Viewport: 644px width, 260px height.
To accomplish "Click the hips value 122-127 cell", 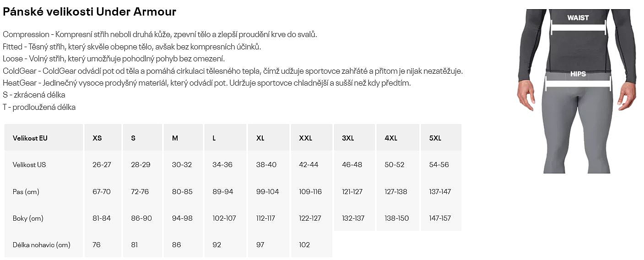I will point(310,218).
